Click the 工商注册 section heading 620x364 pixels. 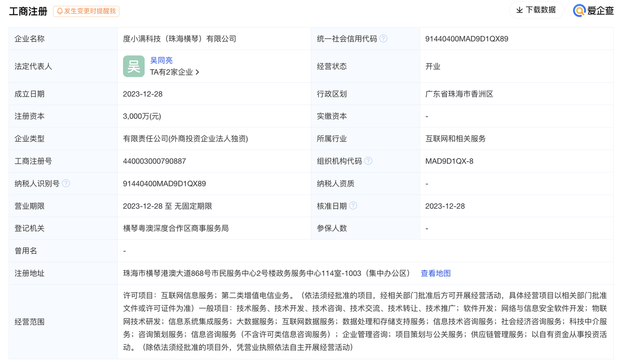pos(28,11)
